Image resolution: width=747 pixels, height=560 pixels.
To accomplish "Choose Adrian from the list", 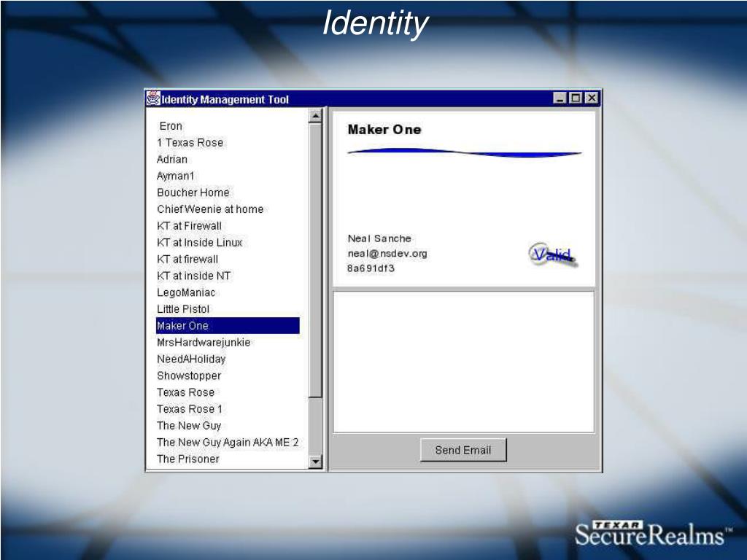I will (x=172, y=160).
